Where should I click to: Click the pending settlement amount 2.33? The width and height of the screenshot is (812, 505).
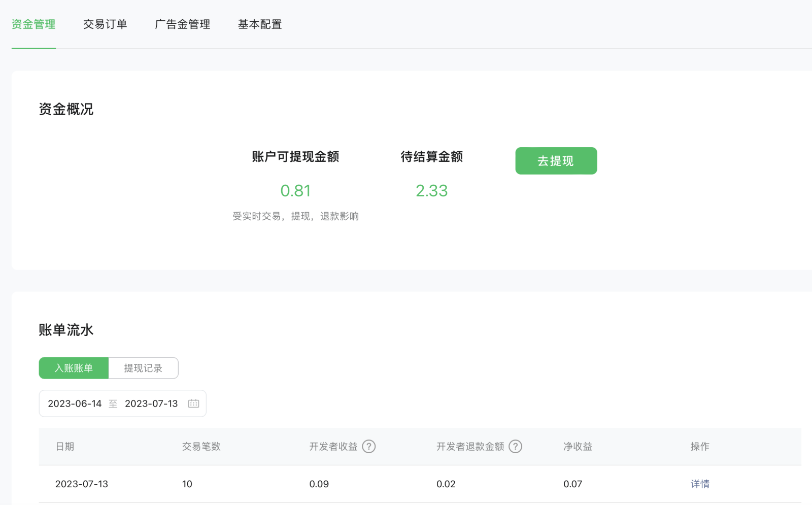pos(431,191)
